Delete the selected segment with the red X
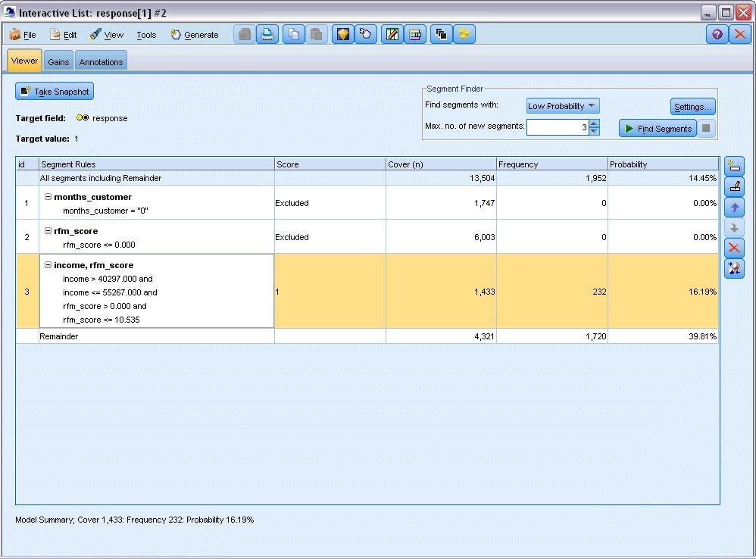 tap(734, 248)
